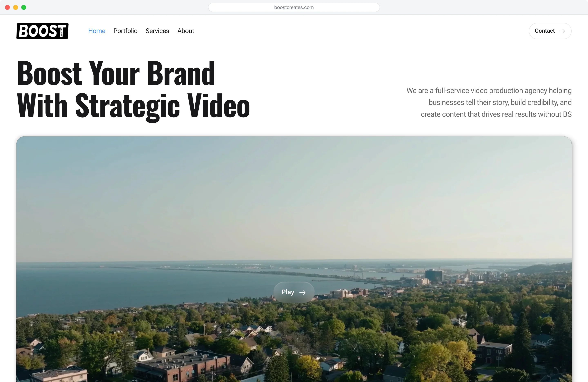This screenshot has height=382, width=588.
Task: Open the Services nav item
Action: coord(157,31)
